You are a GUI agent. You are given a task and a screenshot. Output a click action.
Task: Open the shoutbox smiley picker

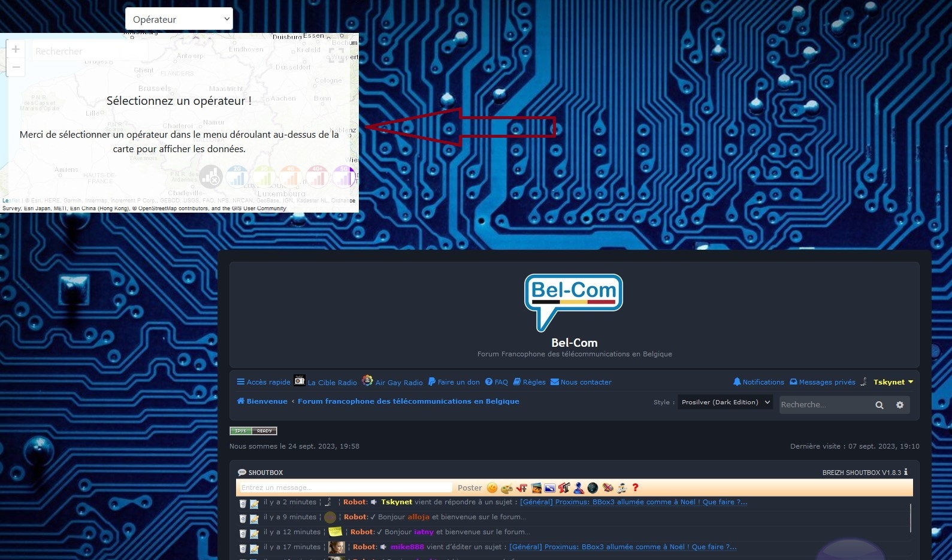point(492,488)
